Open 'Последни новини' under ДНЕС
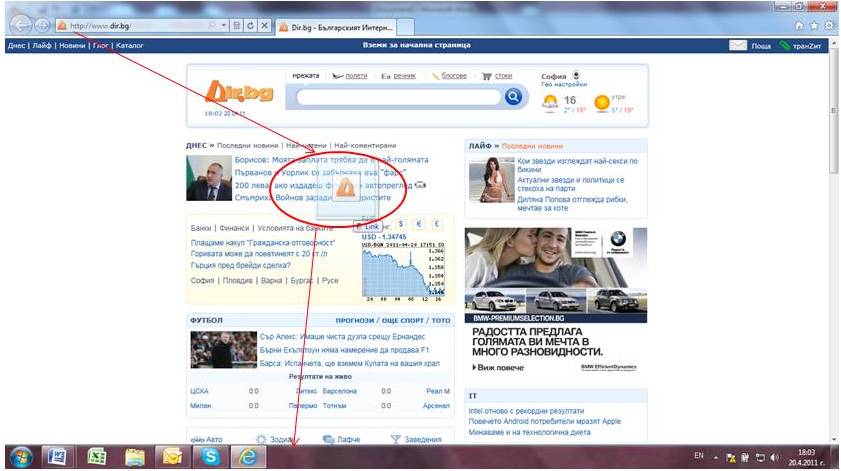841x471 pixels. 247,145
